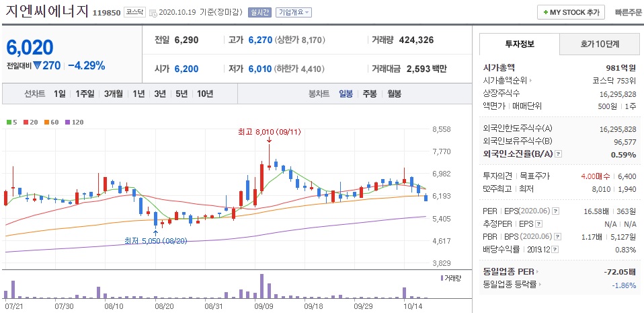Image resolution: width=644 pixels, height=313 pixels.
Task: Click the red 20-day average legend marker
Action: click(26, 122)
